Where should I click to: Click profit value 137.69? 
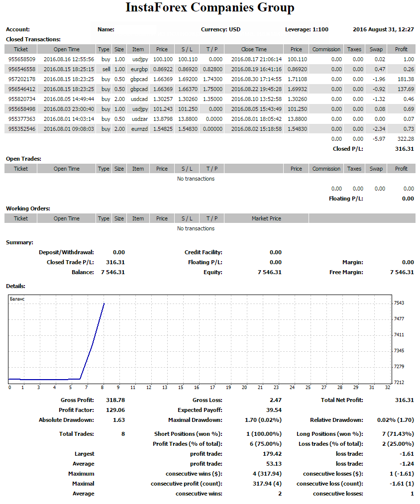[406, 90]
